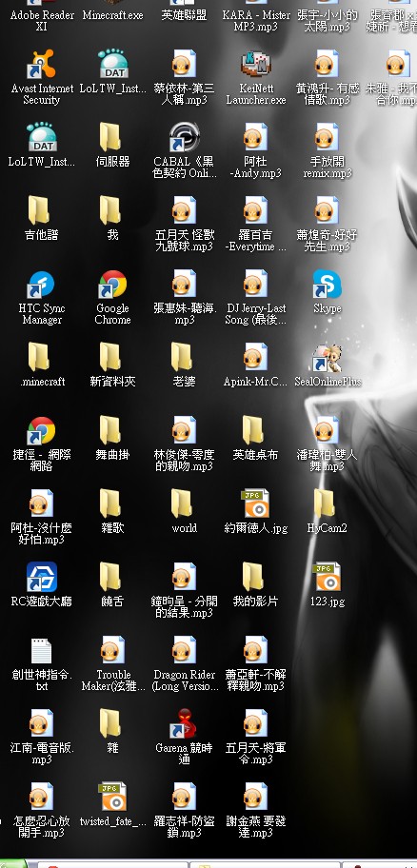Click the KARA - Mister MP3.mp3 label
Screen dimensions: 417x868
(255, 21)
